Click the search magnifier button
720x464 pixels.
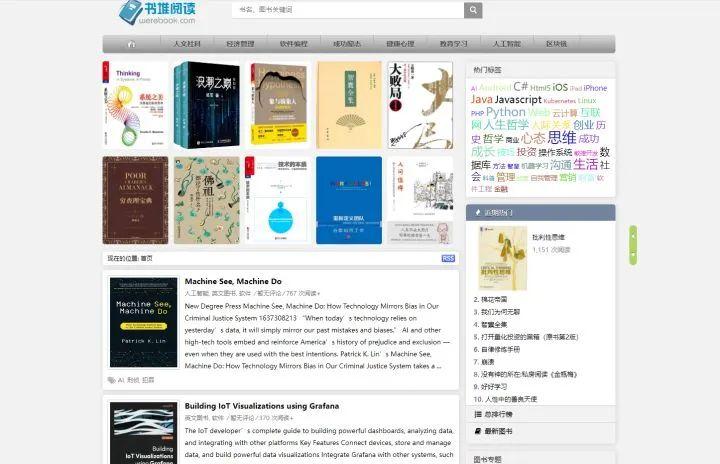[473, 10]
